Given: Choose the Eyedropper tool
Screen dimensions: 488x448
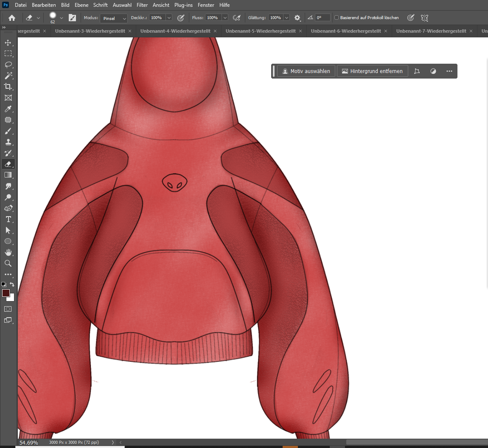Looking at the screenshot, I should point(8,109).
